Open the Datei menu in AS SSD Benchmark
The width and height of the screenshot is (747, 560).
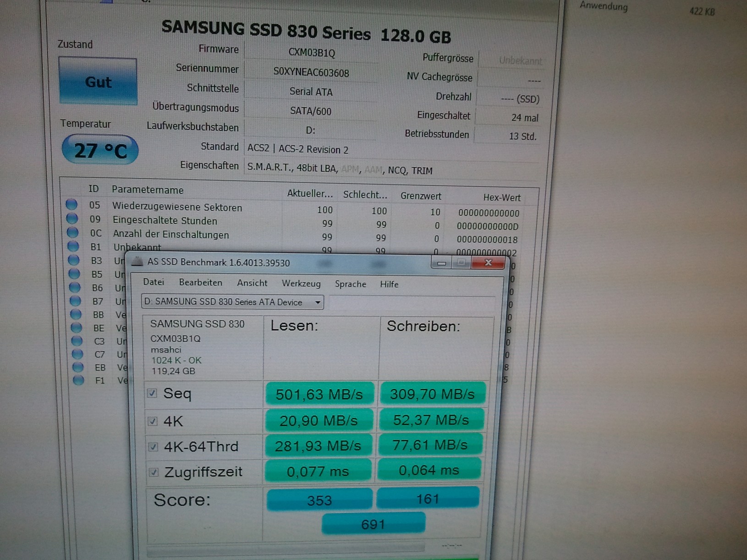point(154,282)
